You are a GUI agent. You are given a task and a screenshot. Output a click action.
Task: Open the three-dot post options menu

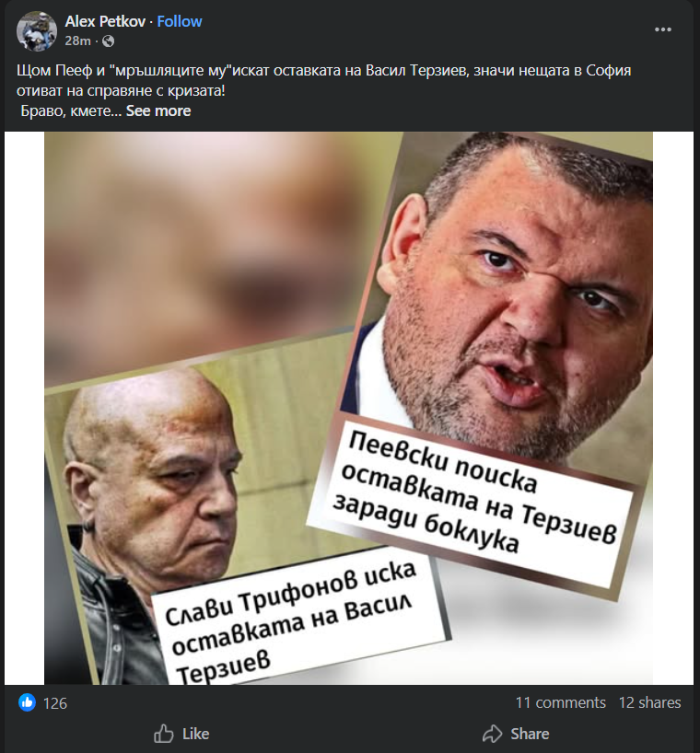(x=662, y=29)
